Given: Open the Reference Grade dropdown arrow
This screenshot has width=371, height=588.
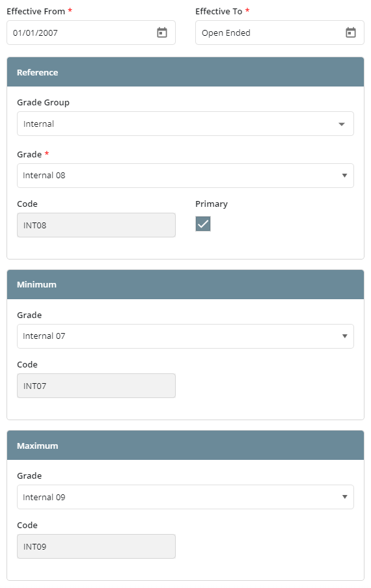Looking at the screenshot, I should coord(344,176).
